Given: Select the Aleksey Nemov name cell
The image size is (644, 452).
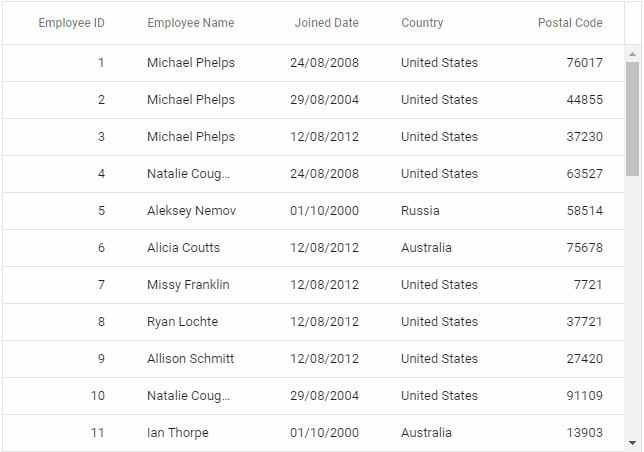Looking at the screenshot, I should click(191, 211).
